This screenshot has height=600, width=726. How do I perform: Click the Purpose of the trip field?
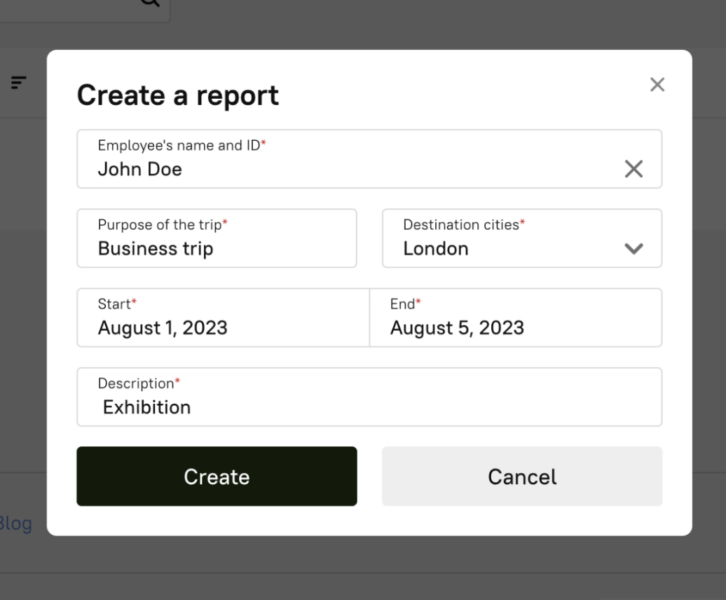pos(216,238)
